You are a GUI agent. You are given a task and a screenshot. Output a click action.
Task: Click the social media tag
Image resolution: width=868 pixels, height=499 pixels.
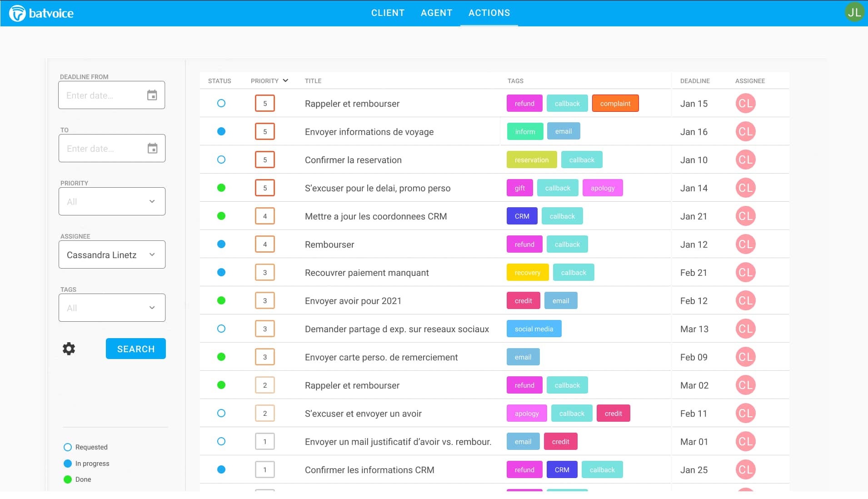534,329
